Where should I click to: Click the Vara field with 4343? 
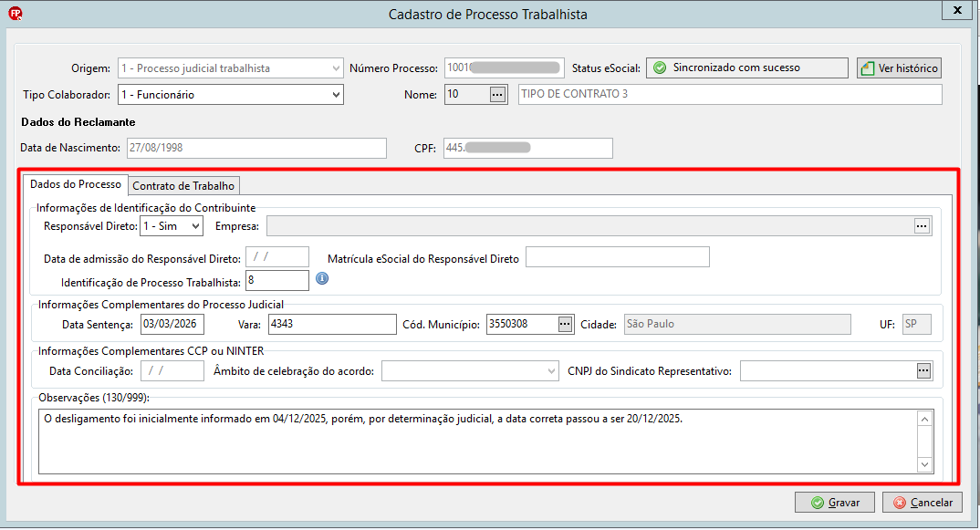[332, 324]
